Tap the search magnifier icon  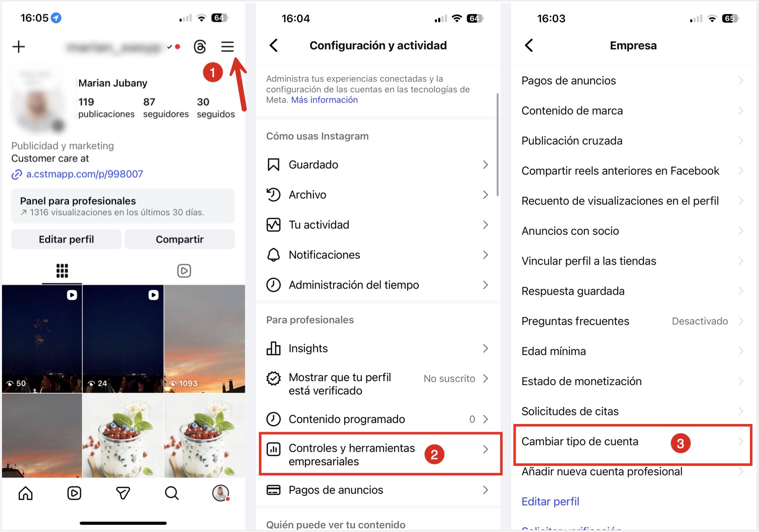point(172,493)
